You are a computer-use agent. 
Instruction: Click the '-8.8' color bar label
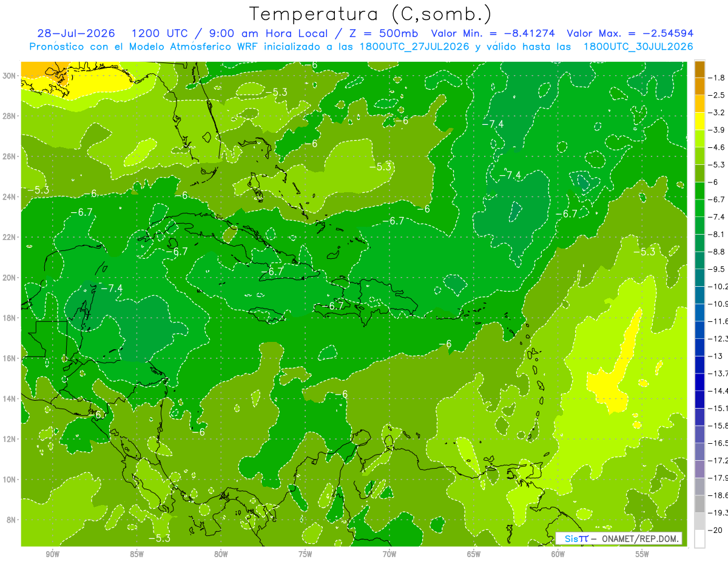coord(717,252)
